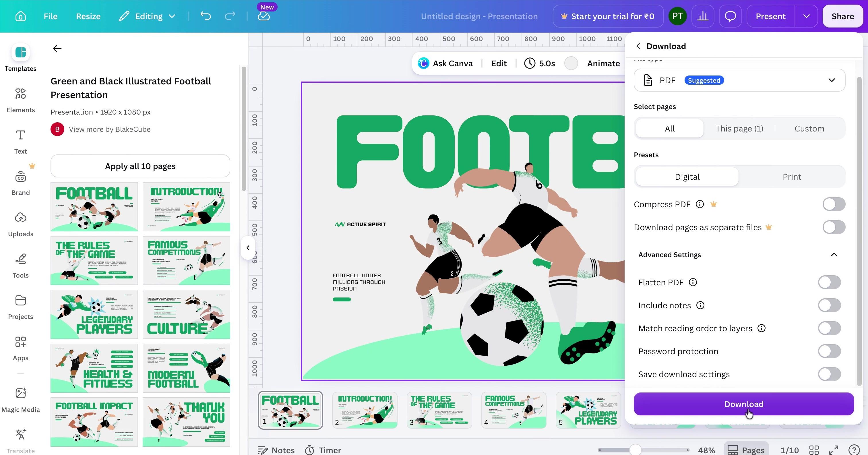Enable the Flatten PDF switch

pyautogui.click(x=829, y=282)
